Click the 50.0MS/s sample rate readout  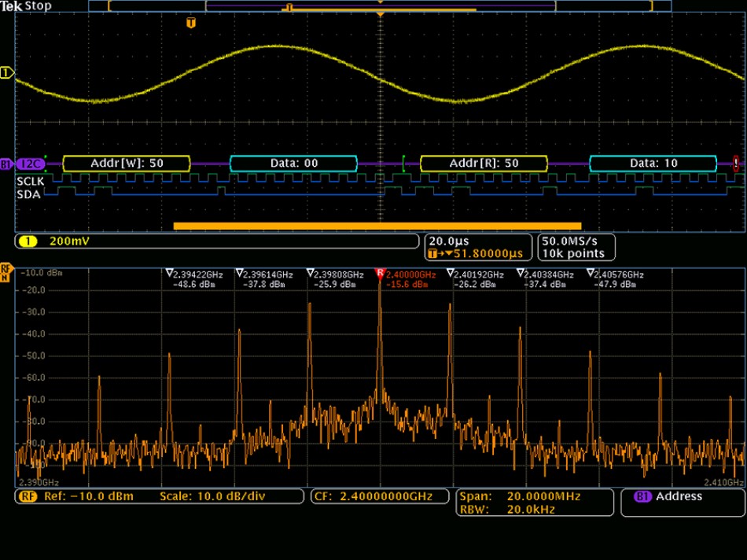pyautogui.click(x=570, y=241)
